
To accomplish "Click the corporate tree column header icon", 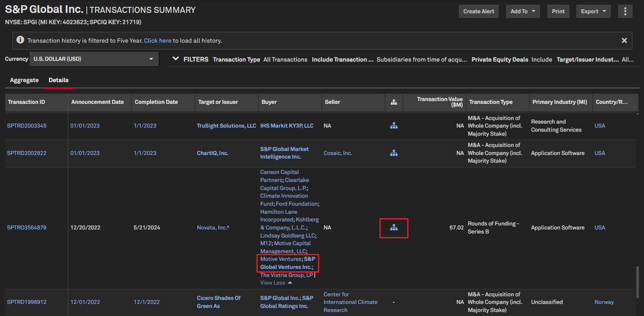I will (394, 102).
